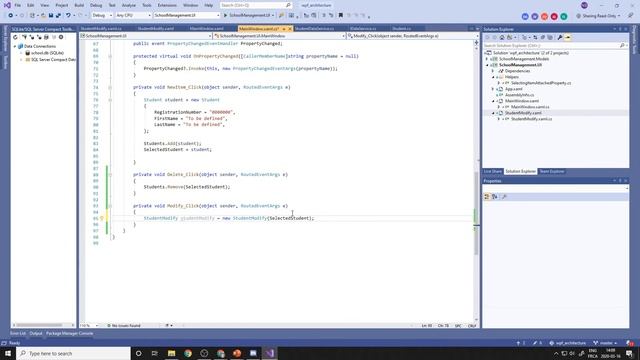
Task: Close the MainWindow.xaml.cs active tab
Action: coord(290,29)
